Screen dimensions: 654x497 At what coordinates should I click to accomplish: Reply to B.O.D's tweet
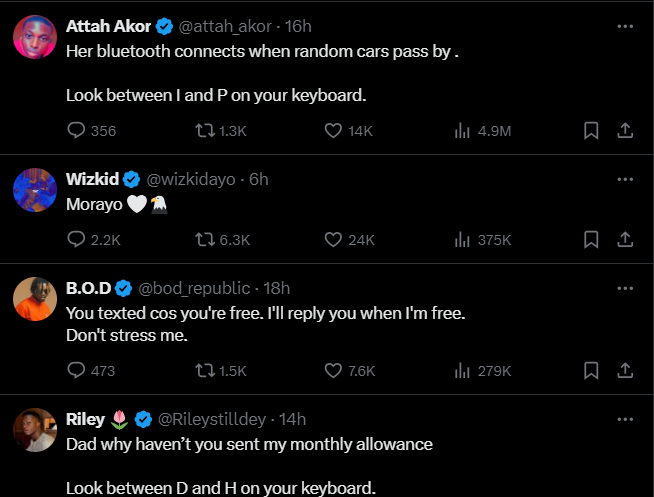pyautogui.click(x=77, y=370)
